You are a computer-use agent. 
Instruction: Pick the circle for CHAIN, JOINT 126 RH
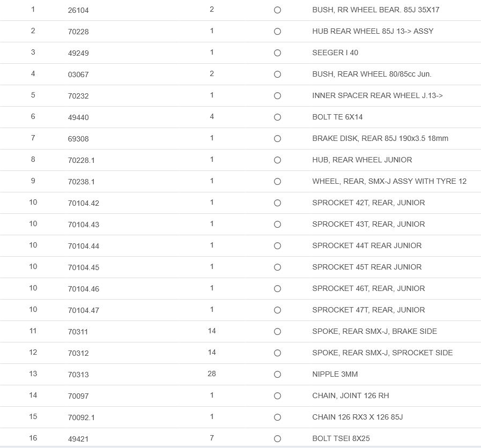pyautogui.click(x=277, y=396)
